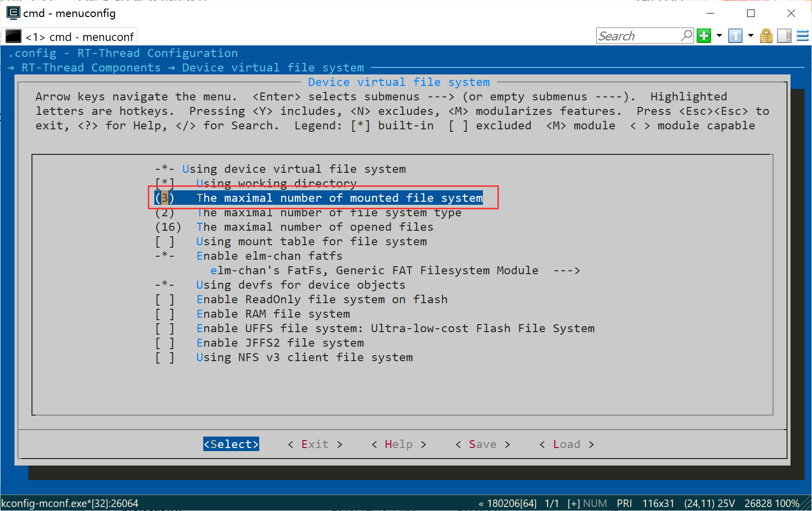Click the PRI status bar entry
This screenshot has width=812, height=511.
(624, 504)
